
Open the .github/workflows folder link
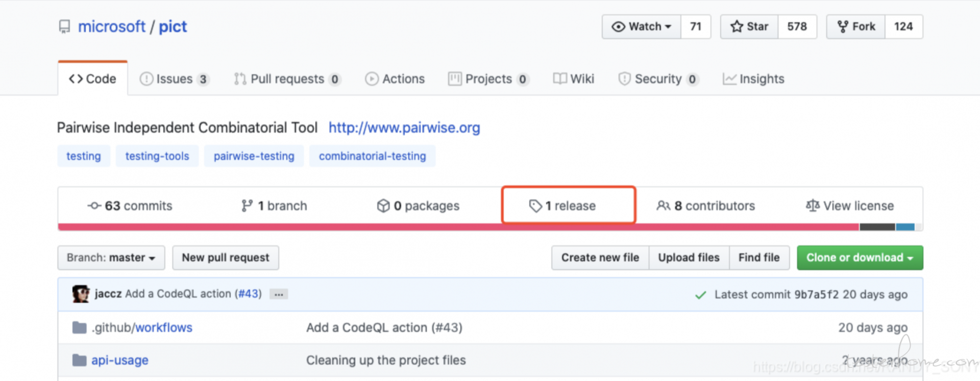pos(142,327)
